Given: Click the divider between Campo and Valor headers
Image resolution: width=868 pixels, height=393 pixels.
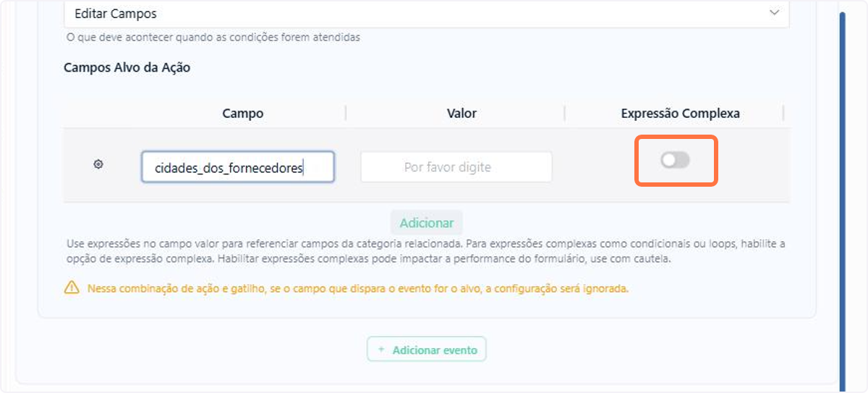Looking at the screenshot, I should coord(346,113).
